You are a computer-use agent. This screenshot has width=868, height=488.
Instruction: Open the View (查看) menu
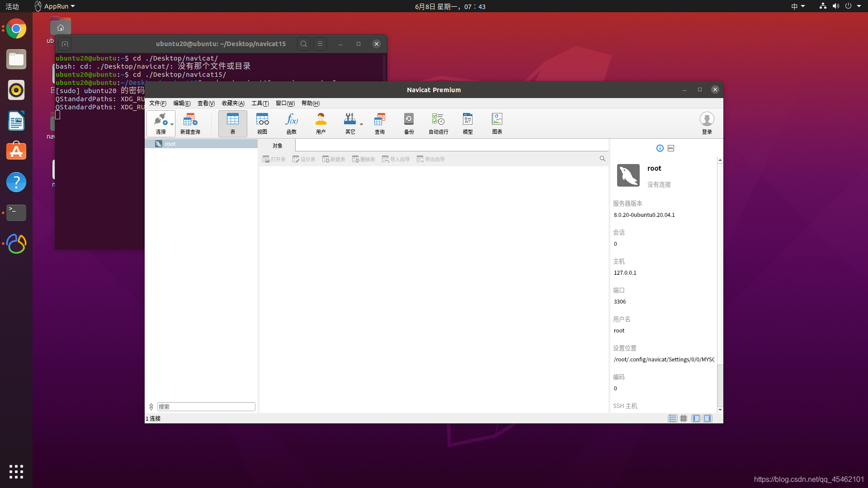click(206, 103)
